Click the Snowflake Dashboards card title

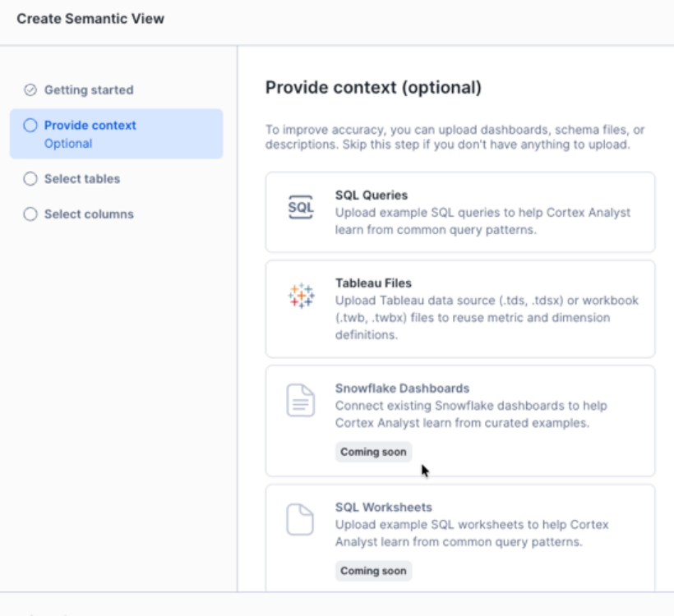[x=403, y=388]
